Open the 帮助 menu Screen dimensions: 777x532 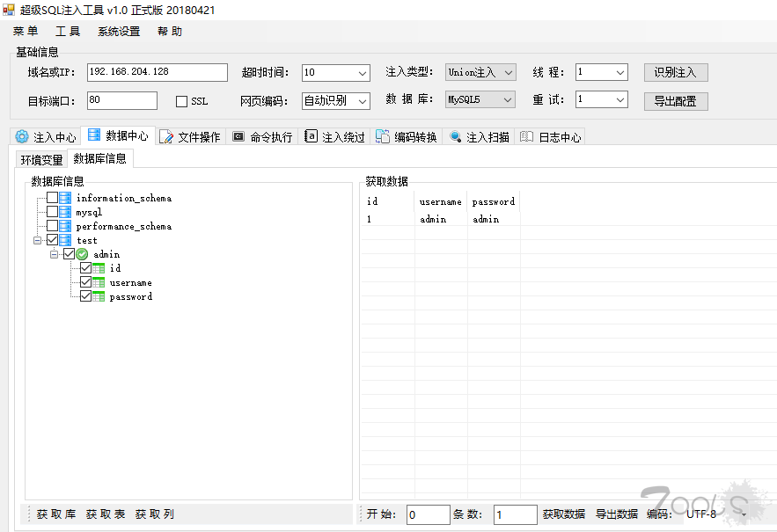click(x=170, y=32)
